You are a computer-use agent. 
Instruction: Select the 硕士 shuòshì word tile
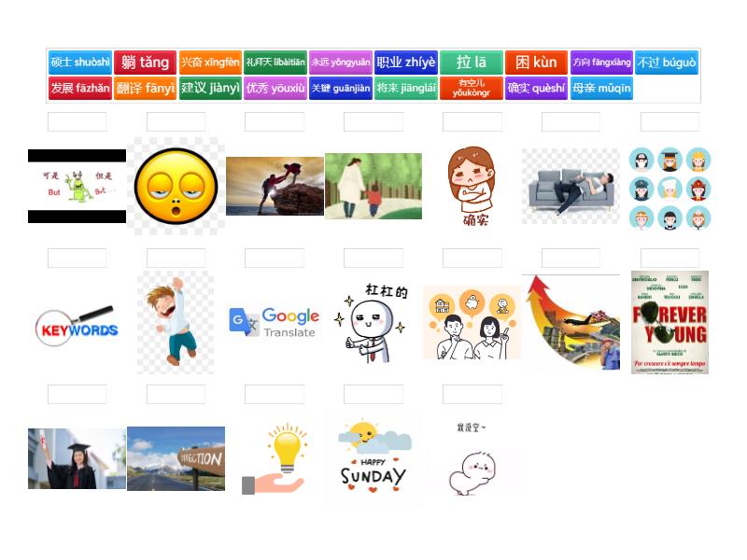pos(79,63)
